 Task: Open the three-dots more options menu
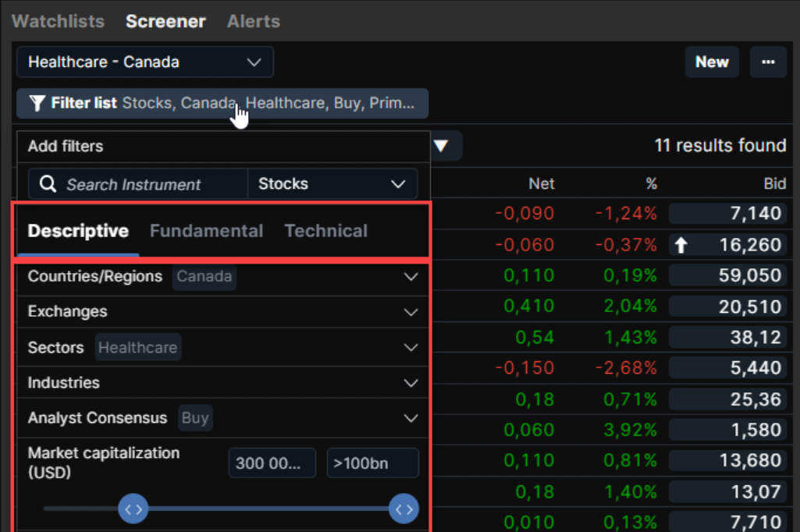point(768,62)
